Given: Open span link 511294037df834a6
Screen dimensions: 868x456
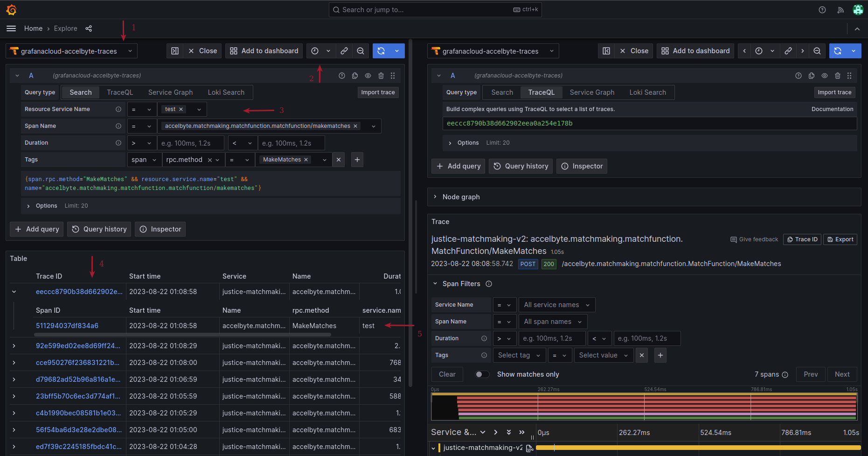Looking at the screenshot, I should [67, 326].
